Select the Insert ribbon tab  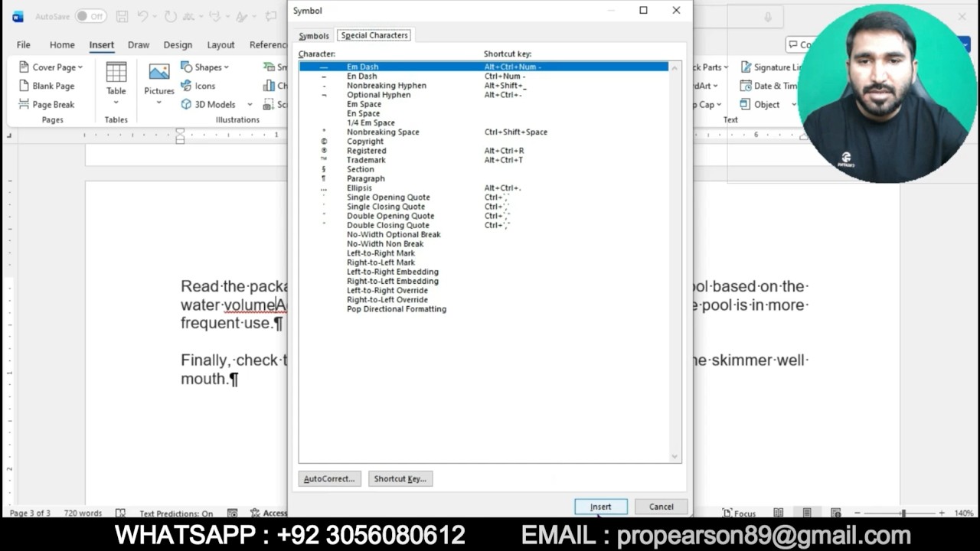coord(101,44)
